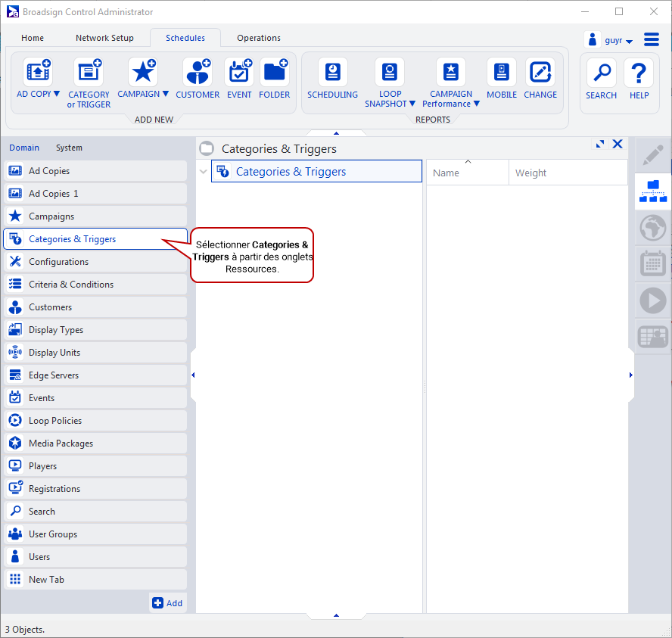This screenshot has width=672, height=638.
Task: Open the guyr user dropdown
Action: click(629, 42)
